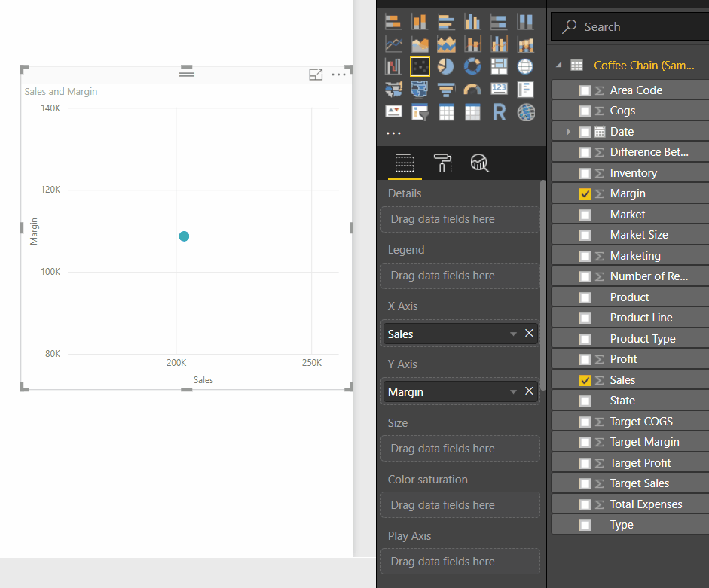Open Margin dropdown in Y Axis well
This screenshot has height=588, width=709.
(513, 391)
